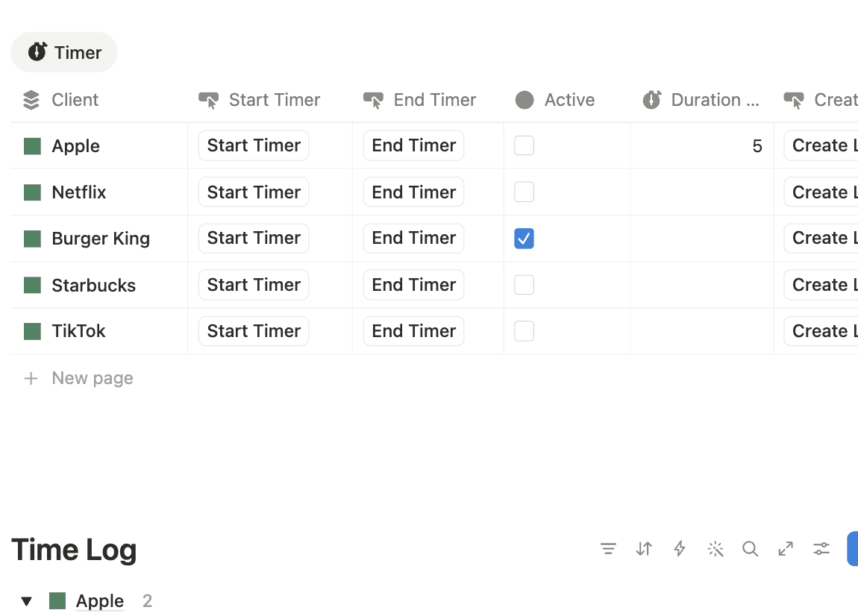Click the green page icon for TikTok
Viewport: 858px width, 616px height.
point(32,331)
